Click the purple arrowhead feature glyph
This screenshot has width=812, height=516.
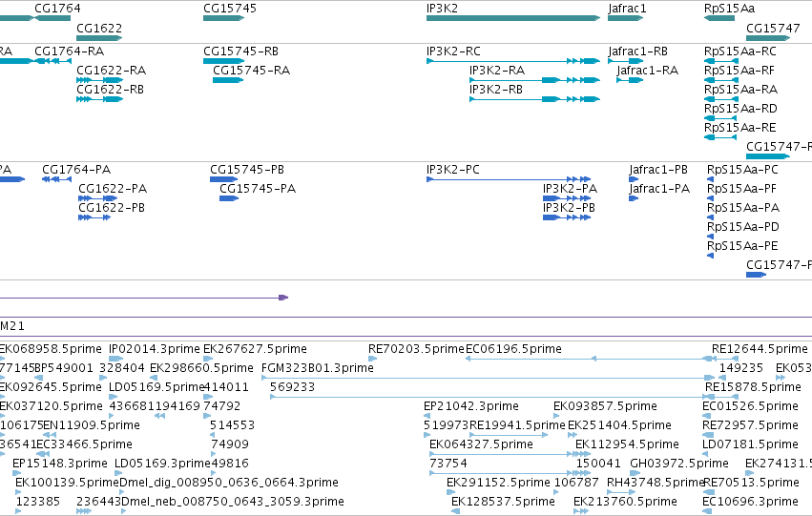pyautogui.click(x=283, y=298)
